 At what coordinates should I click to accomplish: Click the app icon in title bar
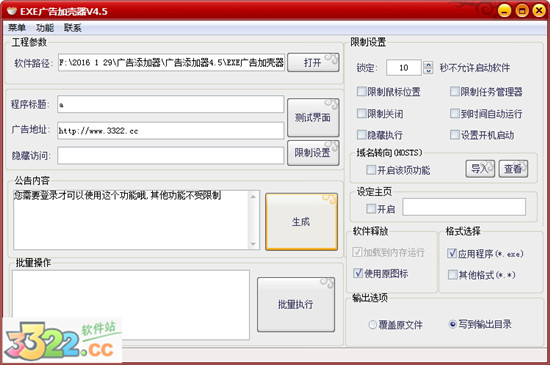click(12, 11)
